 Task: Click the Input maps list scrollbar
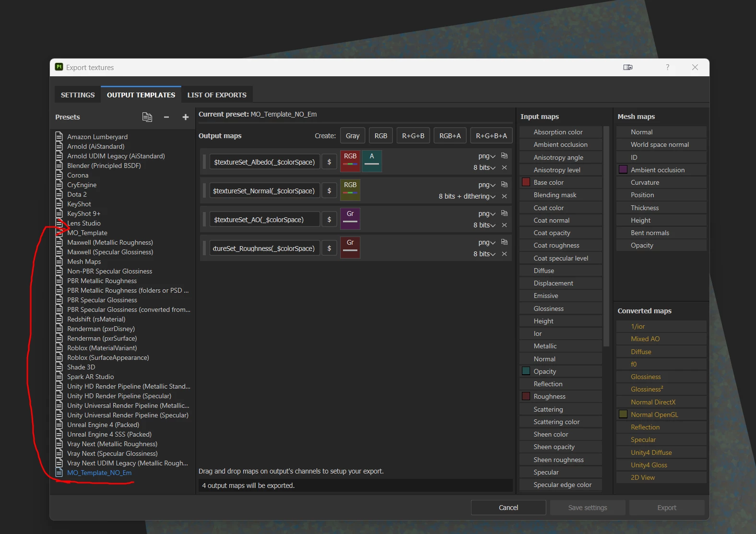pos(606,236)
